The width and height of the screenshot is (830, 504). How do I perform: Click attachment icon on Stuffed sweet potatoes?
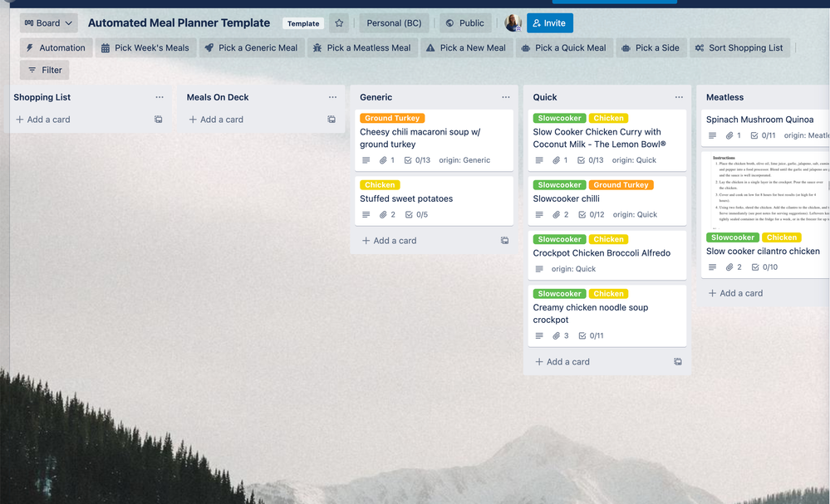(383, 215)
